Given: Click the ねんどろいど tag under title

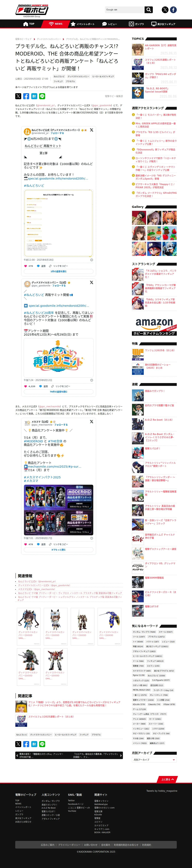Looking at the screenshot, I should [x=59, y=76].
